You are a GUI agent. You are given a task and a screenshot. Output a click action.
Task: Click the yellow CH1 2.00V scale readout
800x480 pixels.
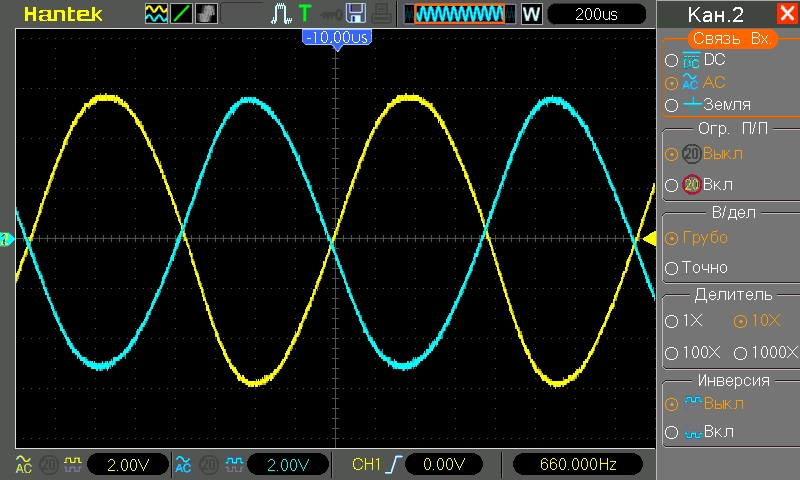pos(128,465)
